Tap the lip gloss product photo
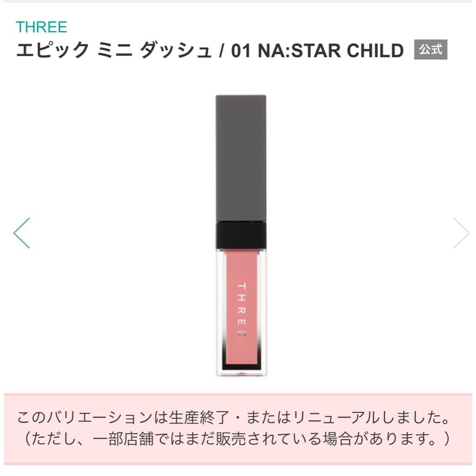This screenshot has height=476, width=476. click(x=241, y=235)
